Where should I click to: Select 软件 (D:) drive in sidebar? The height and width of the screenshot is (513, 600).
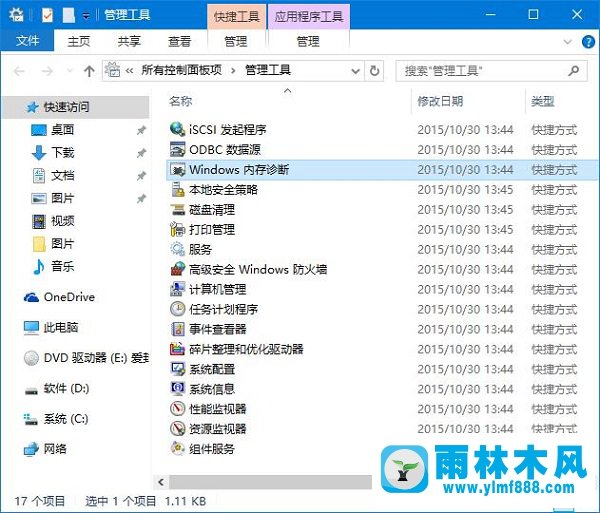(x=57, y=389)
